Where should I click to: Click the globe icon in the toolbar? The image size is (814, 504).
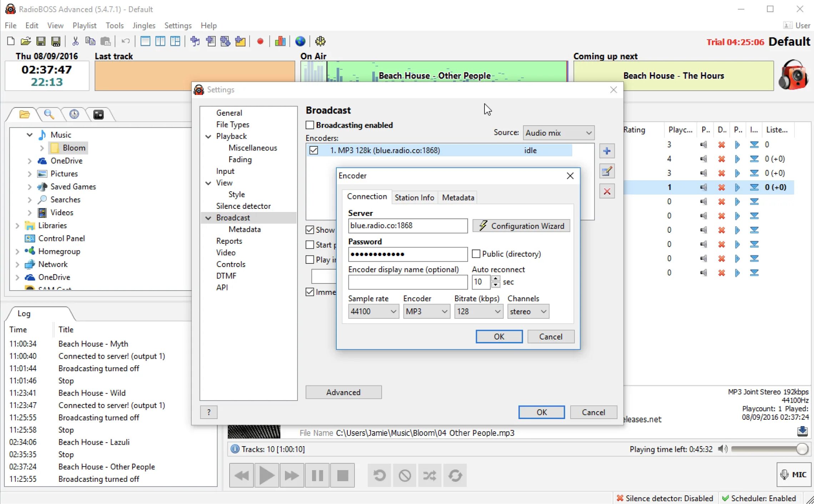(300, 41)
